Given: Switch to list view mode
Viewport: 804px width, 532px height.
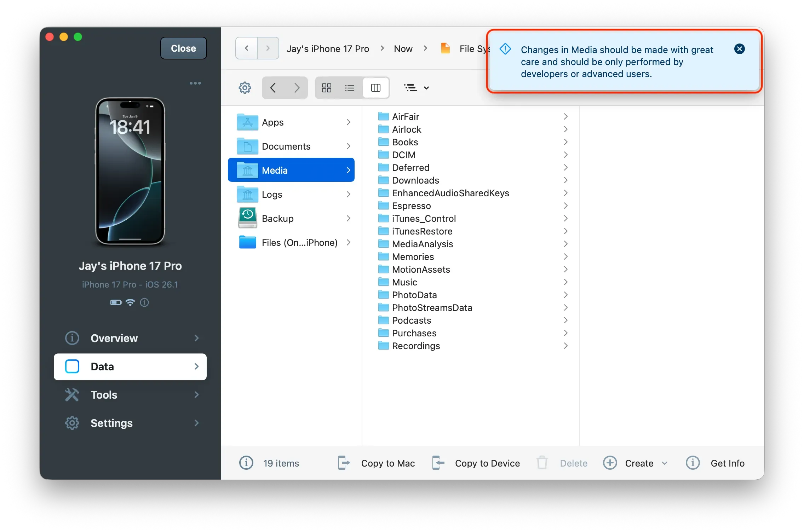Looking at the screenshot, I should click(x=350, y=88).
